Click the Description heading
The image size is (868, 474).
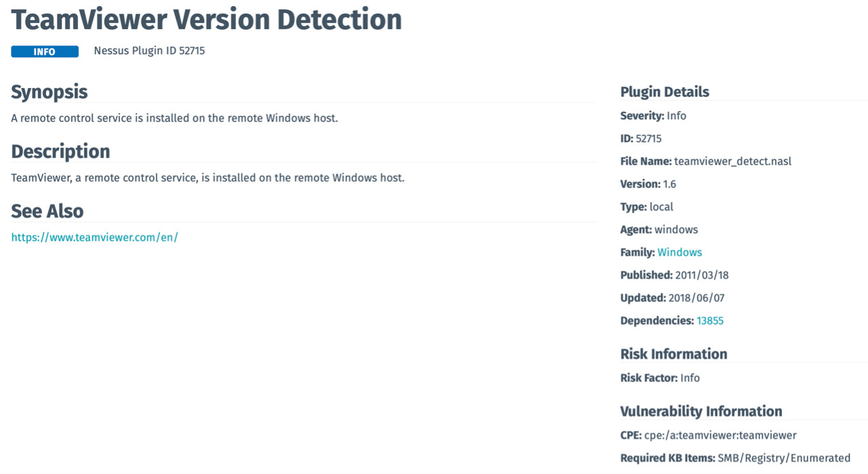pyautogui.click(x=60, y=151)
